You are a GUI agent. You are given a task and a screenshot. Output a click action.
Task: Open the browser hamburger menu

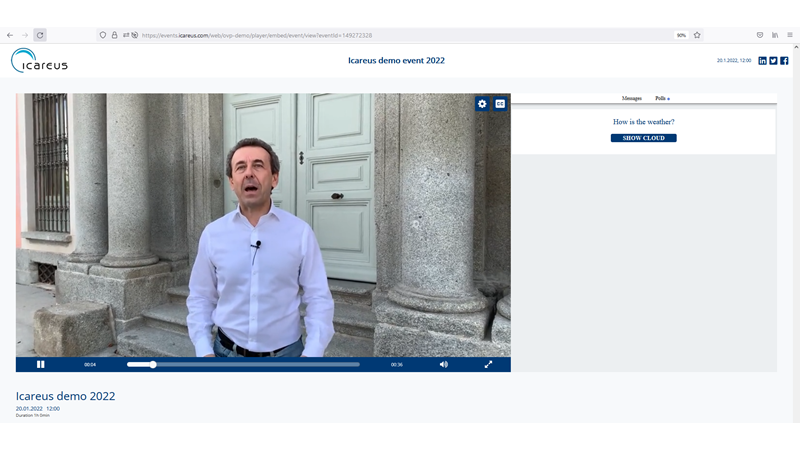pos(789,35)
